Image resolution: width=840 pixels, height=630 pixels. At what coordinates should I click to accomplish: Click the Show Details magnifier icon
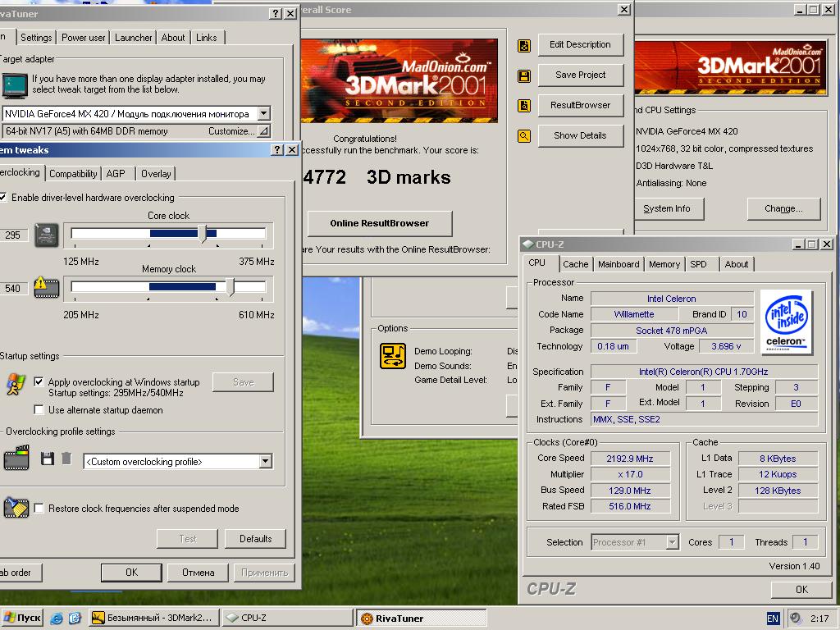coord(524,136)
